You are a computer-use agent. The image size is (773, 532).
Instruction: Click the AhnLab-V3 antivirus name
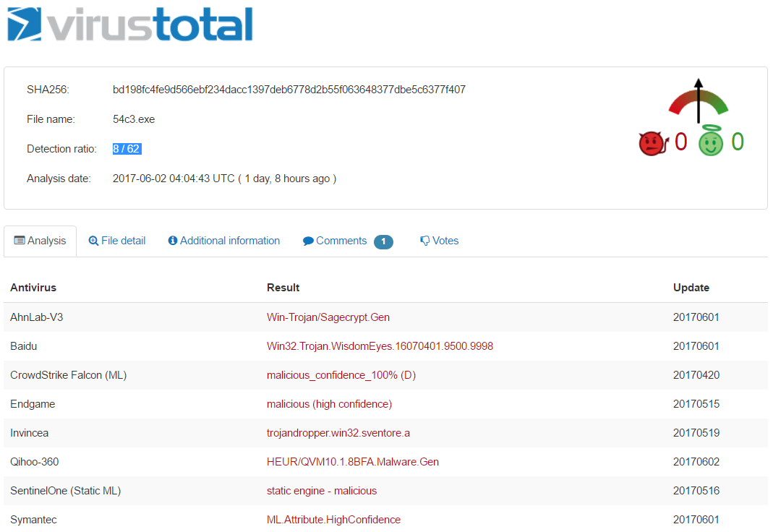[36, 317]
